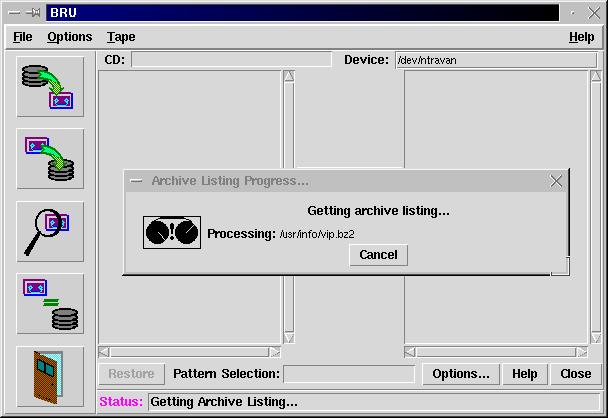This screenshot has width=608, height=418.
Task: Click the Help button beside Options...
Action: (525, 374)
